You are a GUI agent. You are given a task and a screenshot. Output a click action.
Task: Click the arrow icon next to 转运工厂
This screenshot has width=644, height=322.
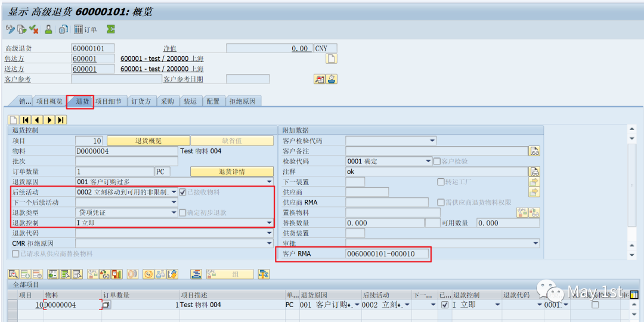click(x=534, y=182)
